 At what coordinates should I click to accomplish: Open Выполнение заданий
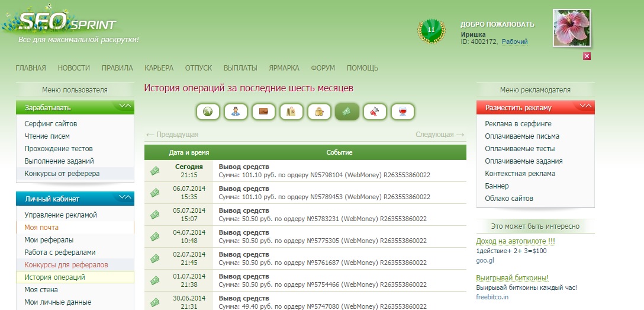(x=59, y=161)
